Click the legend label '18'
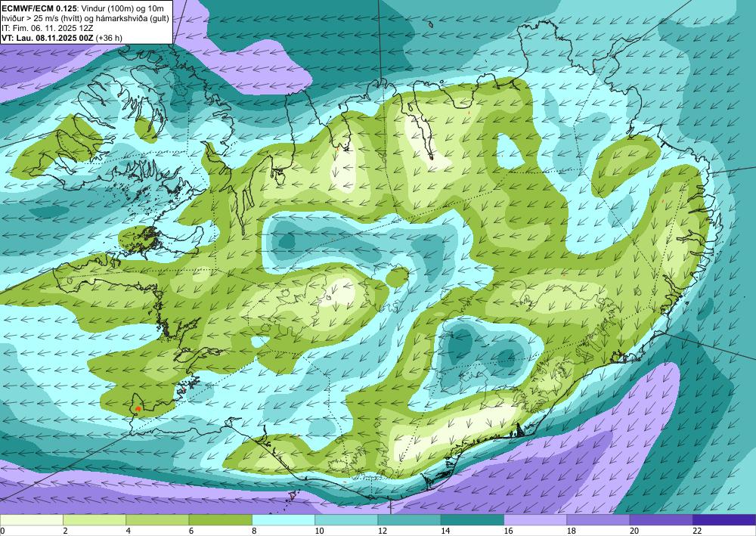 click(x=572, y=531)
